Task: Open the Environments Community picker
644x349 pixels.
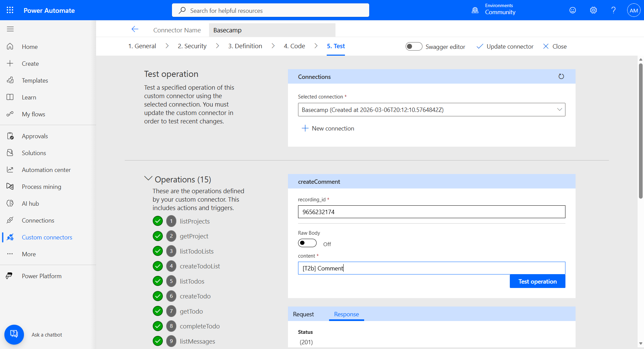Action: click(494, 9)
